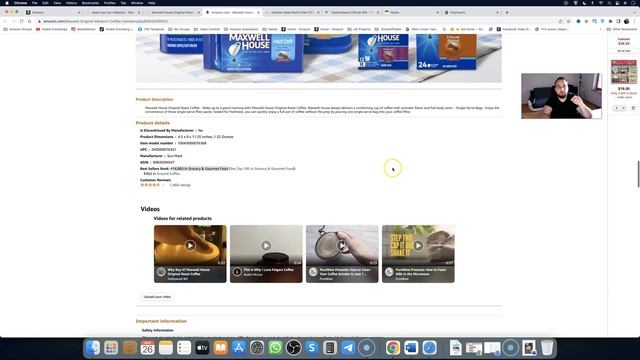Switch to the first Amazon tab

[x=52, y=12]
